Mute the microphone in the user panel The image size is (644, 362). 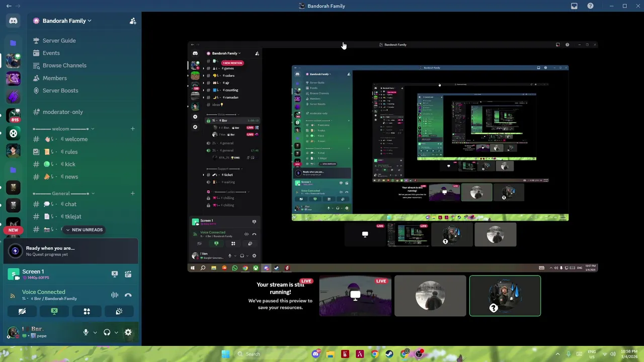click(x=86, y=332)
